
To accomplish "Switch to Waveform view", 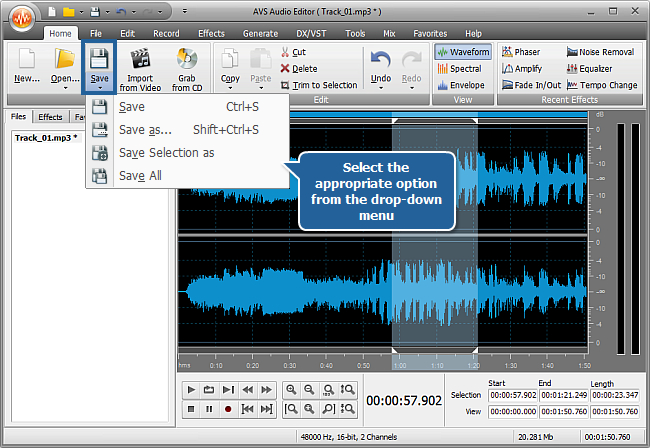I will click(x=463, y=52).
